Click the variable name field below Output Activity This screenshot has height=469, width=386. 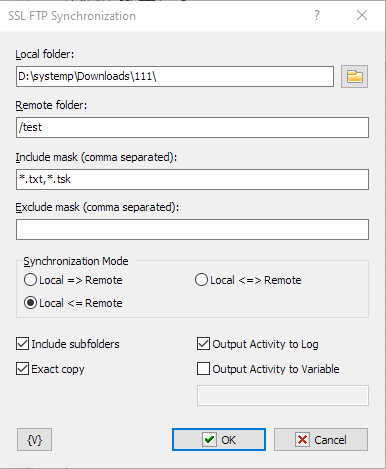(283, 396)
